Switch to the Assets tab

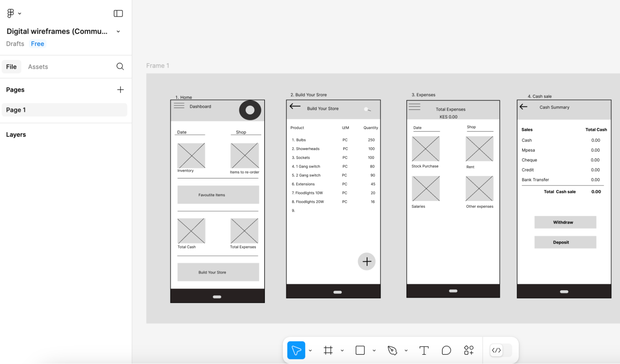click(38, 67)
